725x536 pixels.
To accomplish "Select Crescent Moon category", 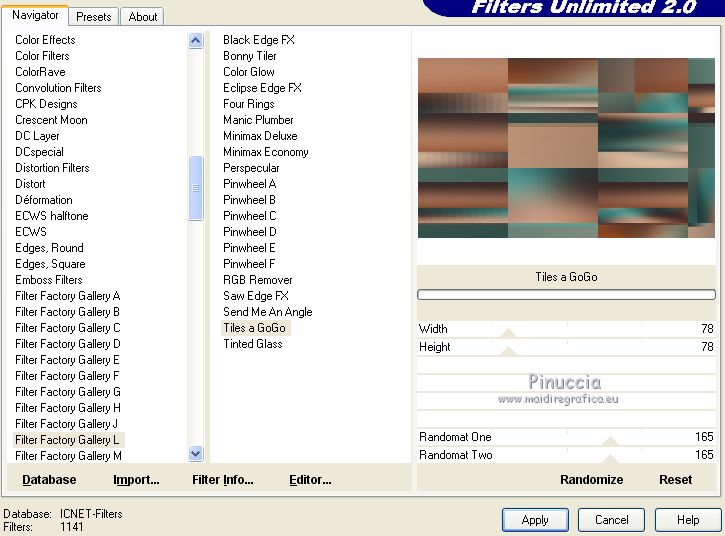I will pos(51,120).
